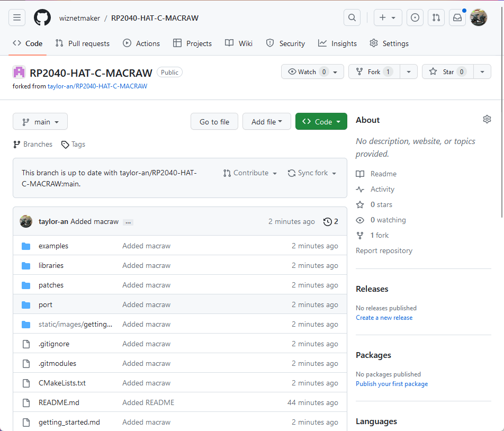Switch to the Security tab
The width and height of the screenshot is (504, 431).
[286, 43]
